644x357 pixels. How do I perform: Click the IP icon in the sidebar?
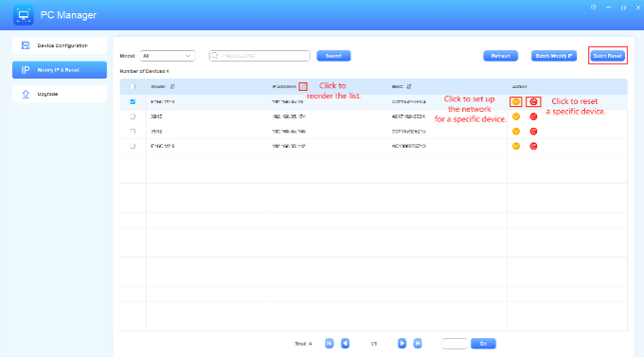click(26, 70)
